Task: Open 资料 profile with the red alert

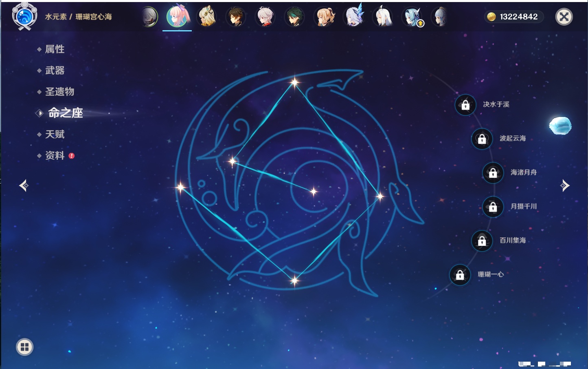Action: click(x=55, y=156)
